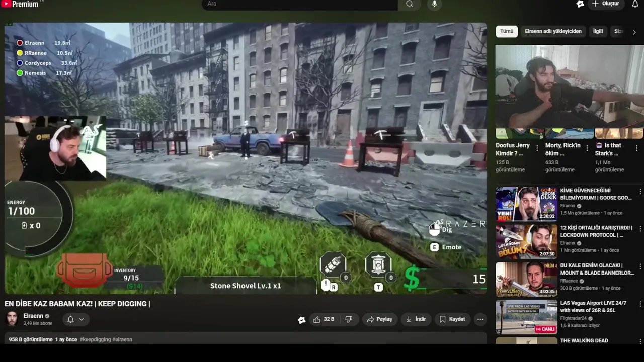This screenshot has height=362, width=644.
Task: Click the RRaenee channel name in sidebar
Action: coord(569,281)
